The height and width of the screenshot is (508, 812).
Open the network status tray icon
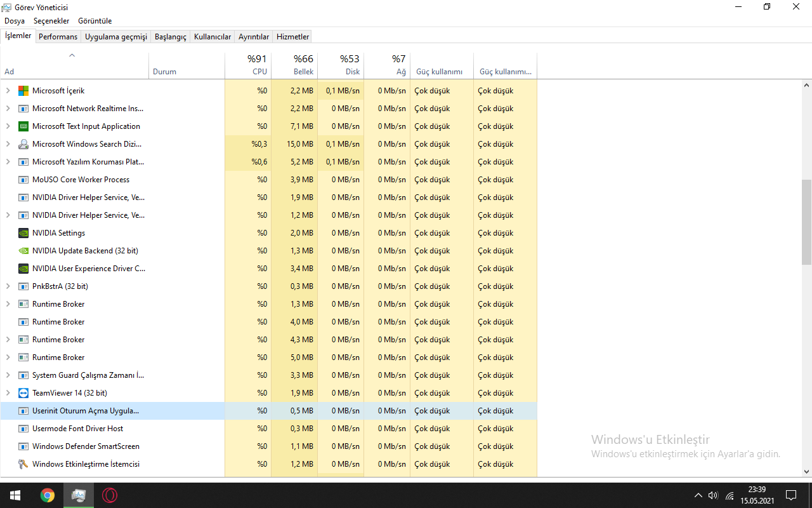coord(730,495)
